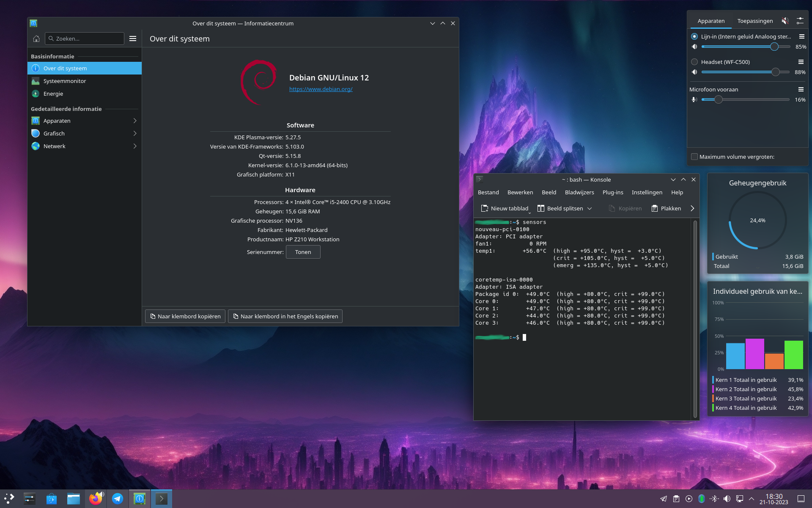The image size is (812, 508).
Task: Open the media player tray icon
Action: (x=689, y=499)
